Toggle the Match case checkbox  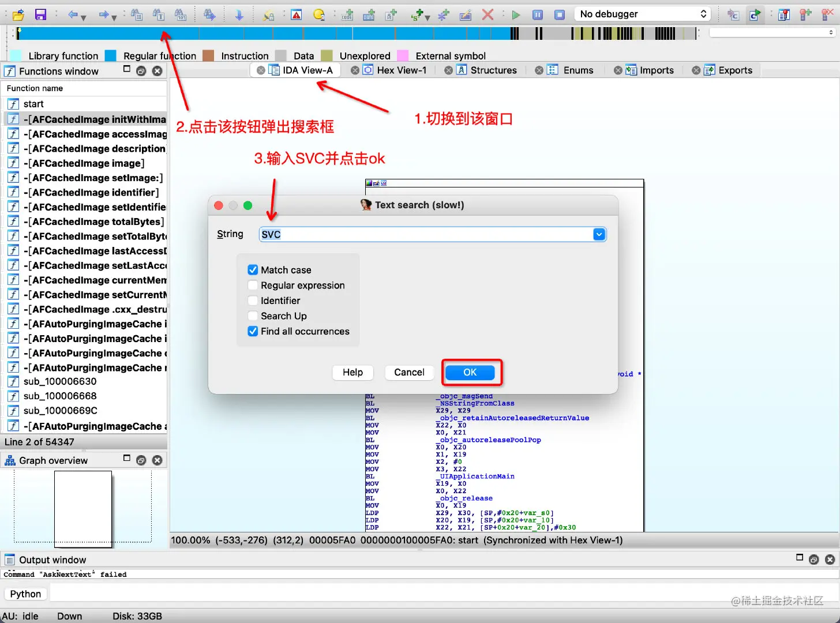253,269
